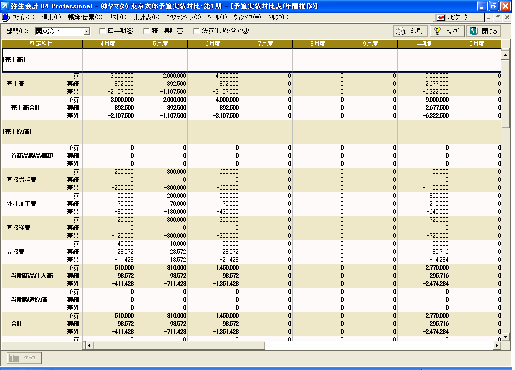Click the print button icon in toolbar
Viewport: 515px width, 370px height.
pyautogui.click(x=410, y=31)
